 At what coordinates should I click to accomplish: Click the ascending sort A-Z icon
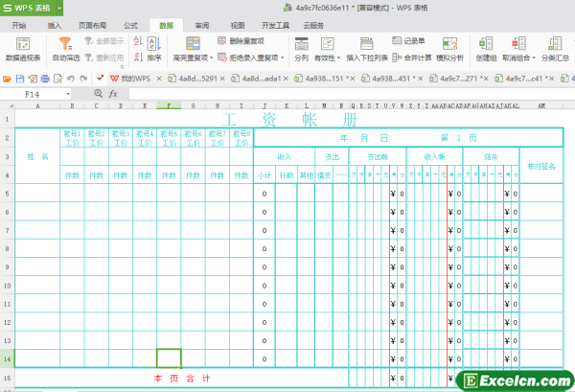click(x=138, y=39)
